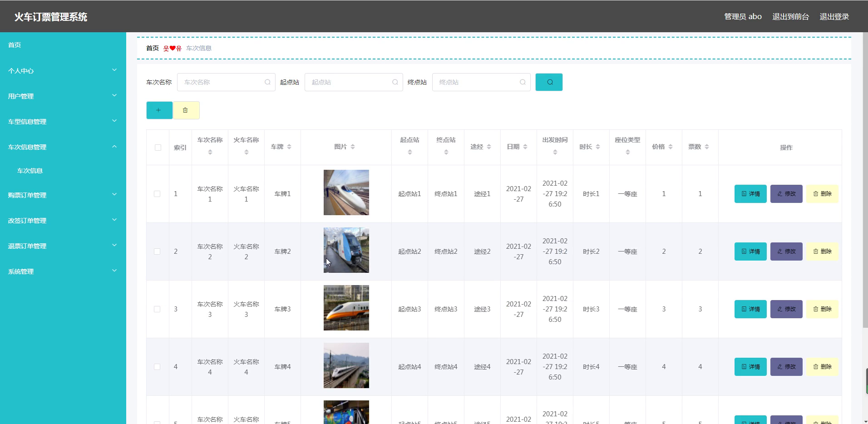Image resolution: width=868 pixels, height=424 pixels.
Task: Expand 车型信息管理 sidebar menu chevron
Action: click(x=114, y=121)
